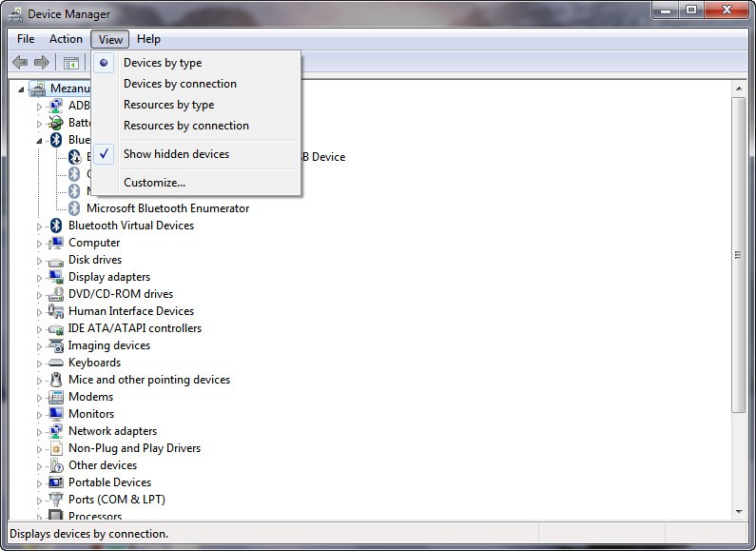Collapse the Mezanu root node
The height and width of the screenshot is (551, 756).
pos(21,89)
